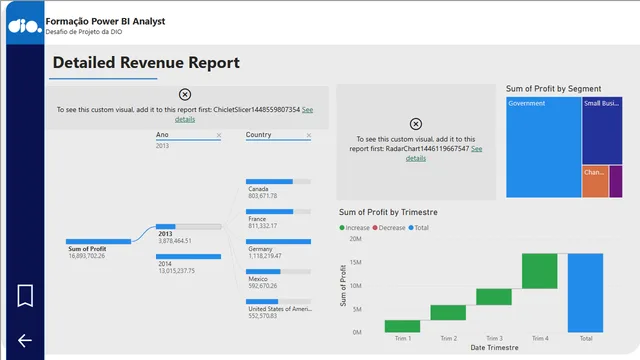Expand the 2014 node in the decomposition tree
This screenshot has width=640, height=360.
pyautogui.click(x=188, y=257)
